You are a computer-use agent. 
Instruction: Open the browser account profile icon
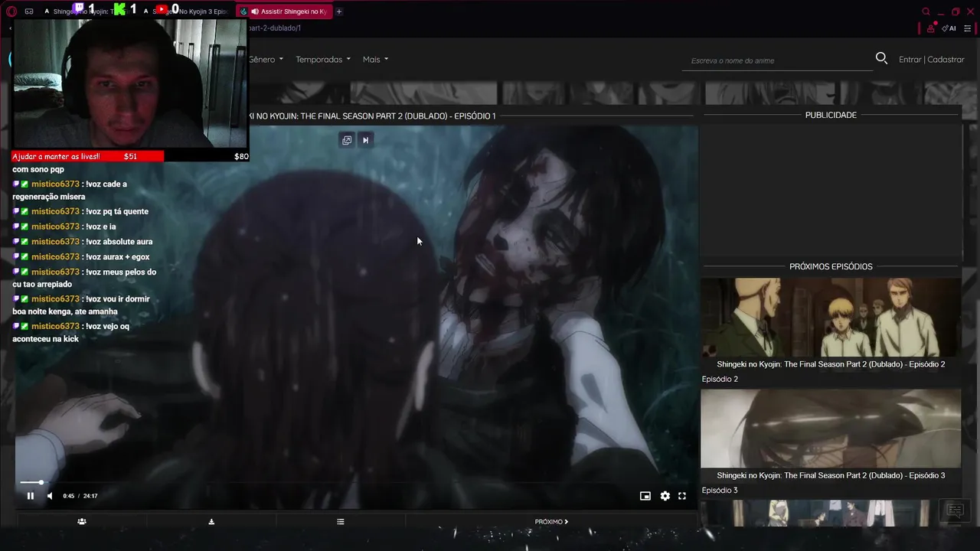pos(931,28)
